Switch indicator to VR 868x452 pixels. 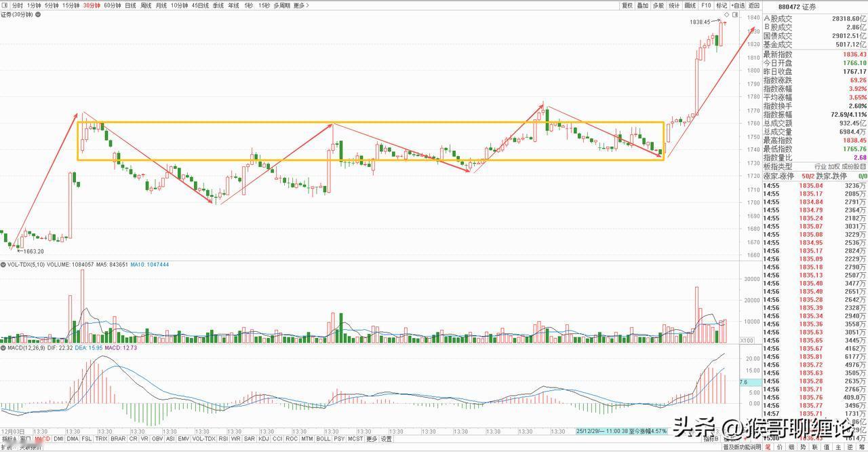point(144,438)
